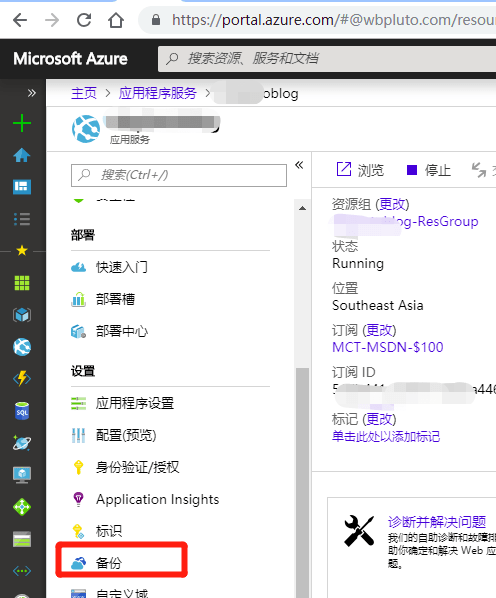Open All resources green grid icon

[x=22, y=283]
